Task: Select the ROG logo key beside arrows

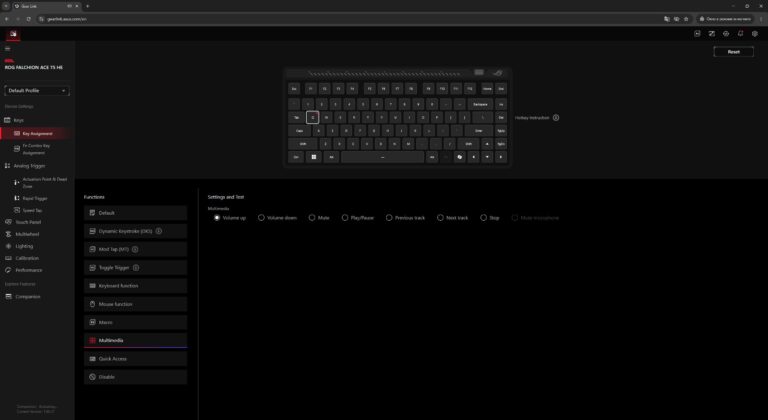Action: pyautogui.click(x=459, y=157)
